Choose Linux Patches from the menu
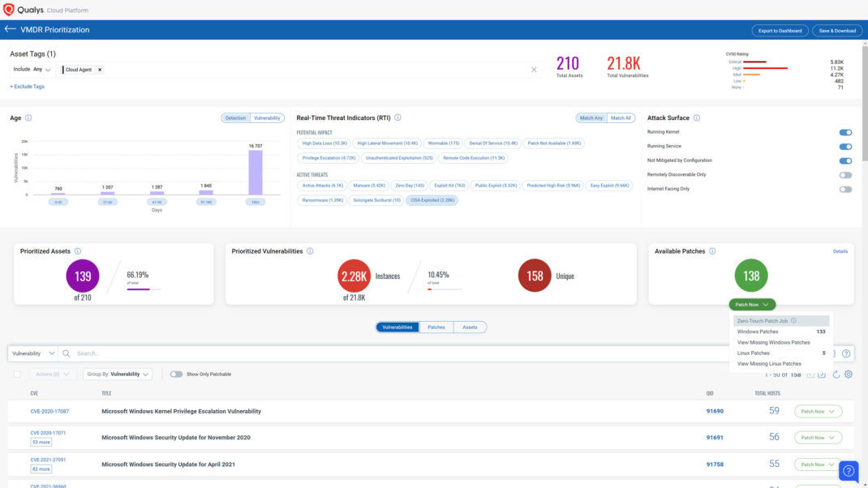 (x=781, y=353)
